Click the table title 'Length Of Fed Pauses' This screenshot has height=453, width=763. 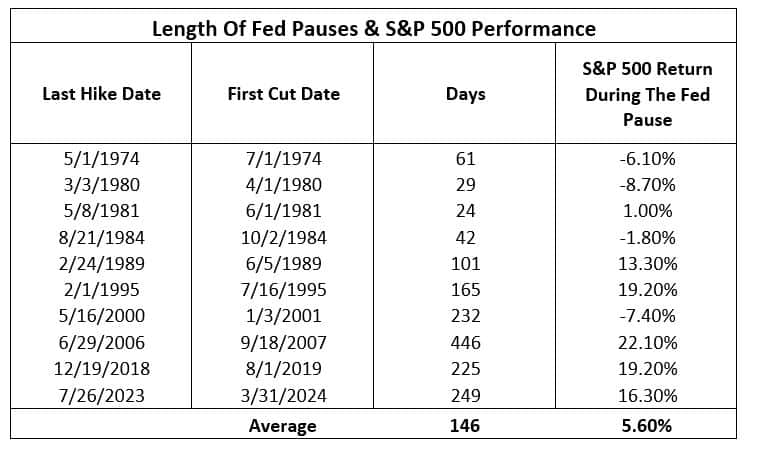(x=256, y=29)
